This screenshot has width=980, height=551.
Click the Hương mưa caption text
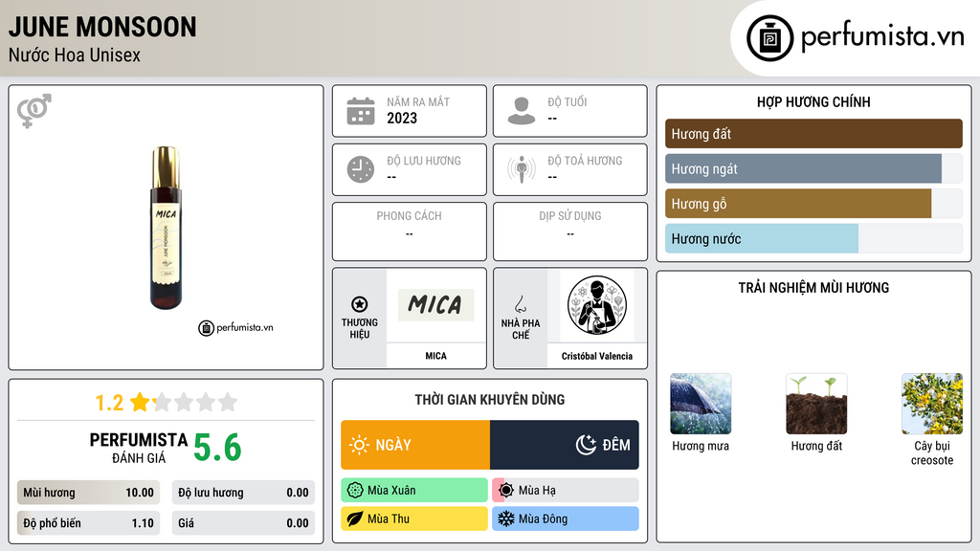(x=701, y=446)
